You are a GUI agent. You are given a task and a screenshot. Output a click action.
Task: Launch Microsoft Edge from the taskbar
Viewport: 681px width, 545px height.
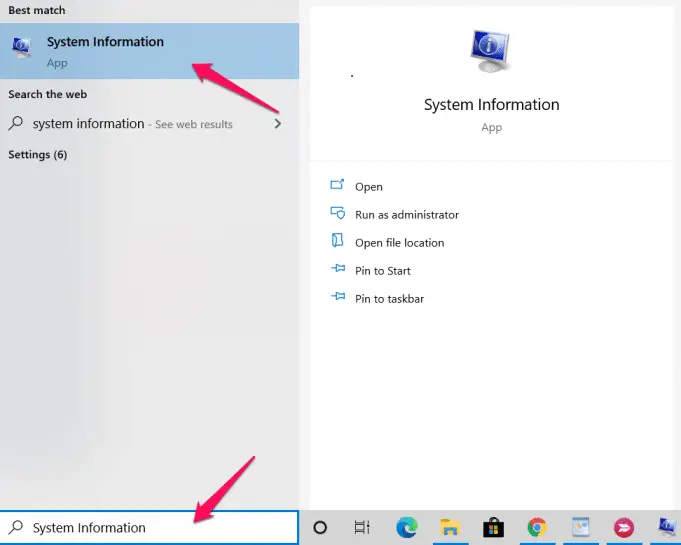coord(406,528)
